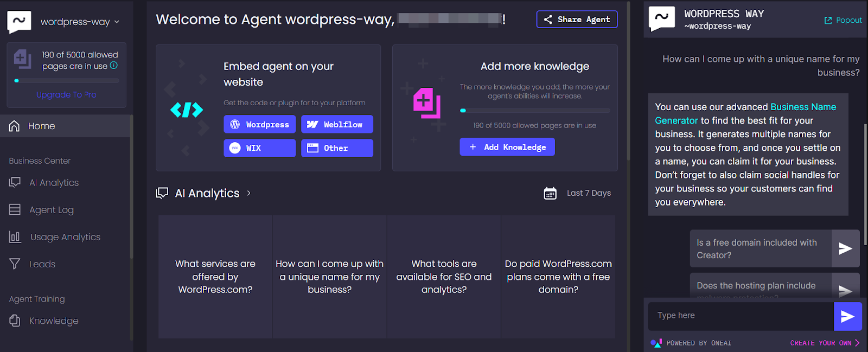Open 'What services are offered by WordPress.com?' card

(215, 277)
